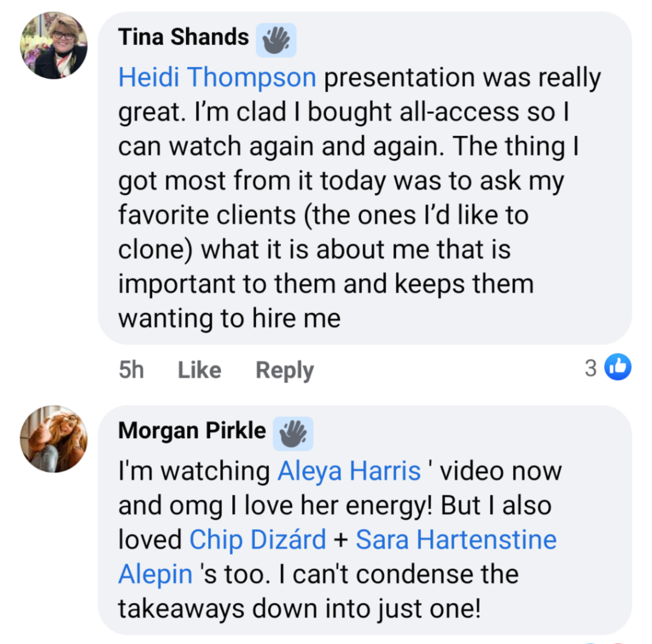Open the Tina Shands profile name
The image size is (652, 644).
[x=183, y=37]
